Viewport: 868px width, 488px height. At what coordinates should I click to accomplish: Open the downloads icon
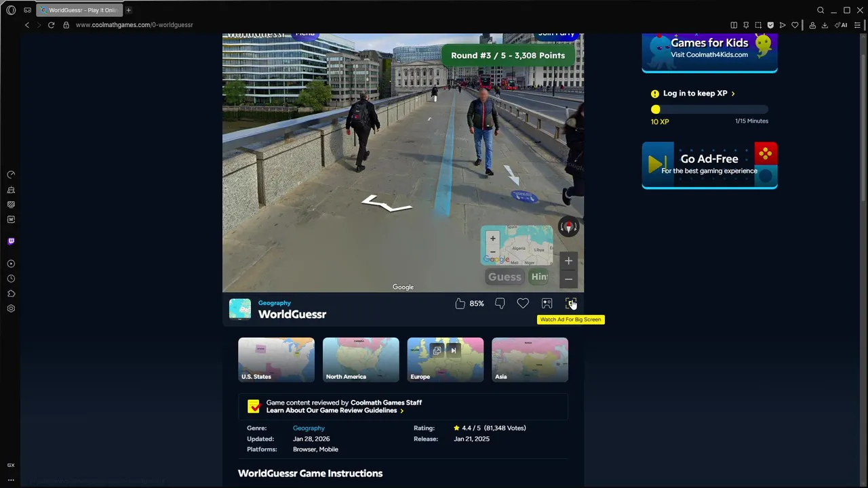(x=825, y=25)
